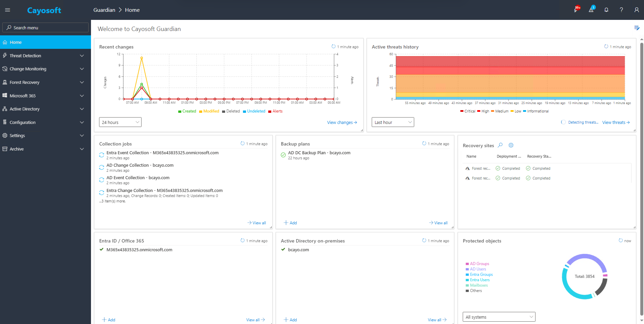The image size is (644, 324).
Task: Refresh the Recent changes widget
Action: pyautogui.click(x=333, y=46)
